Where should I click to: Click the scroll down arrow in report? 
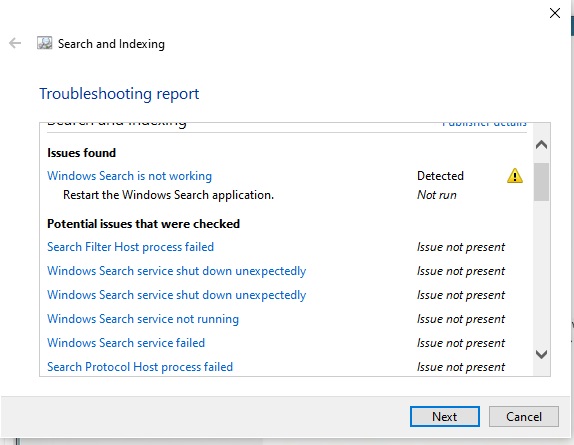tap(541, 354)
